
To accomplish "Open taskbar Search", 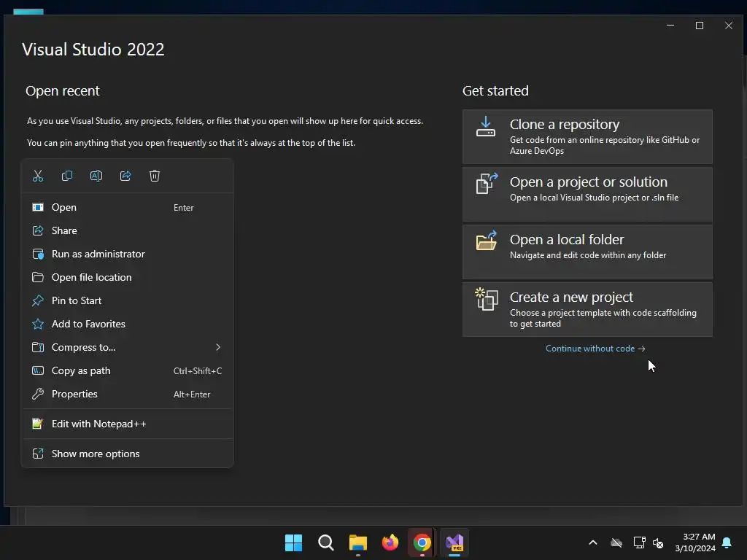I will (x=326, y=542).
